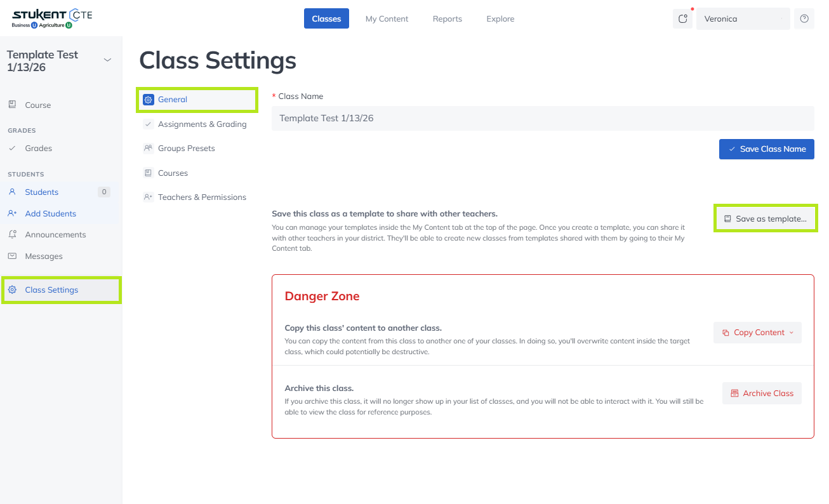
Task: Go to the Explore tab
Action: (x=500, y=19)
